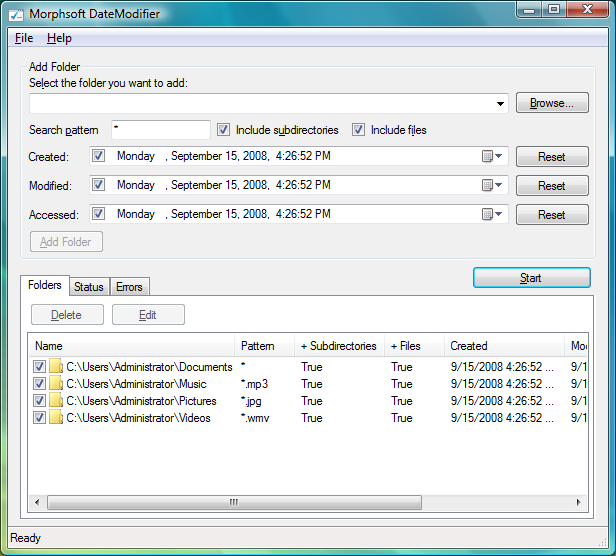Click the Edit button
Image resolution: width=616 pixels, height=556 pixels.
(148, 315)
